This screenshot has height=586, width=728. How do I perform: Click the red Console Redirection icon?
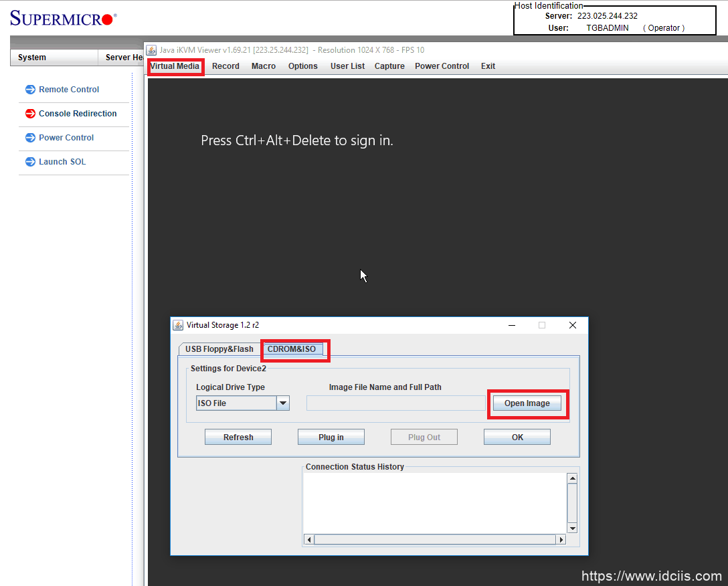30,114
